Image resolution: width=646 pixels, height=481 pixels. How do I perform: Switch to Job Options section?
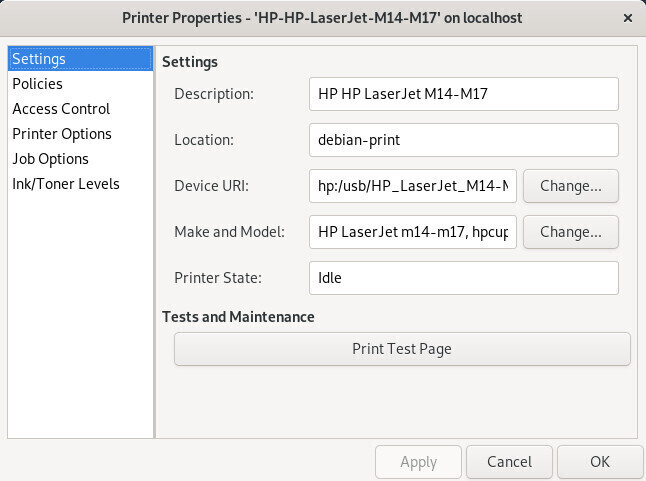coord(80,159)
